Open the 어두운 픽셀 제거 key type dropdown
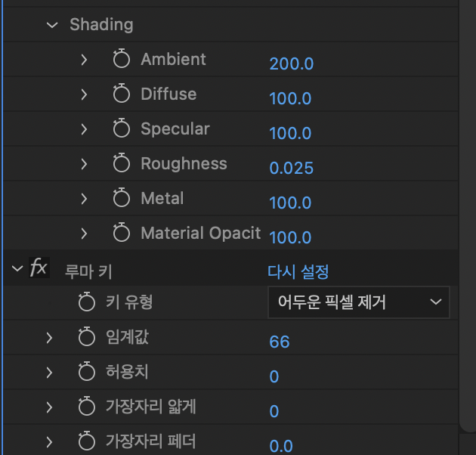476x455 pixels. point(359,302)
